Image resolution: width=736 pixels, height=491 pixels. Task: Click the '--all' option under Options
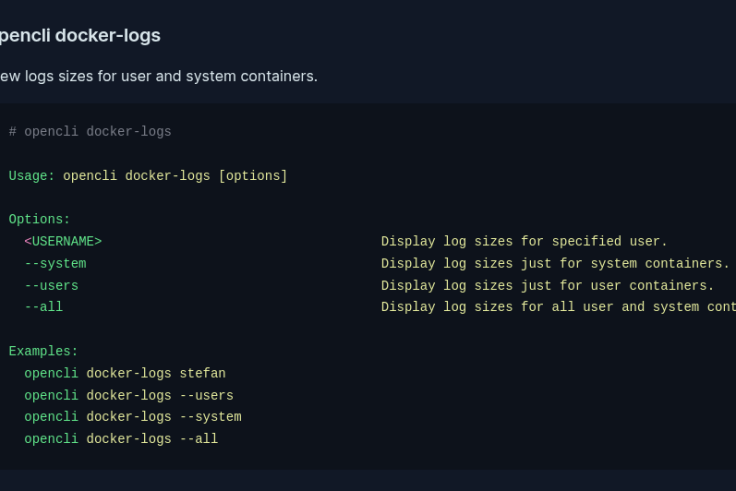coord(44,307)
